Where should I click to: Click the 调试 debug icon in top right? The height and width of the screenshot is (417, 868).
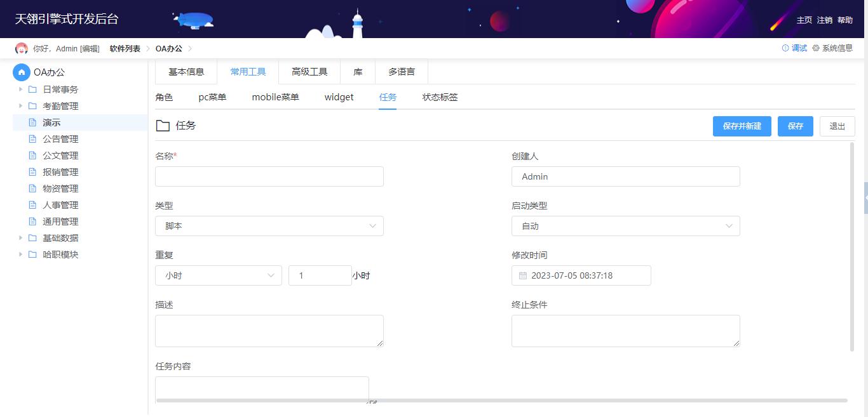(786, 48)
